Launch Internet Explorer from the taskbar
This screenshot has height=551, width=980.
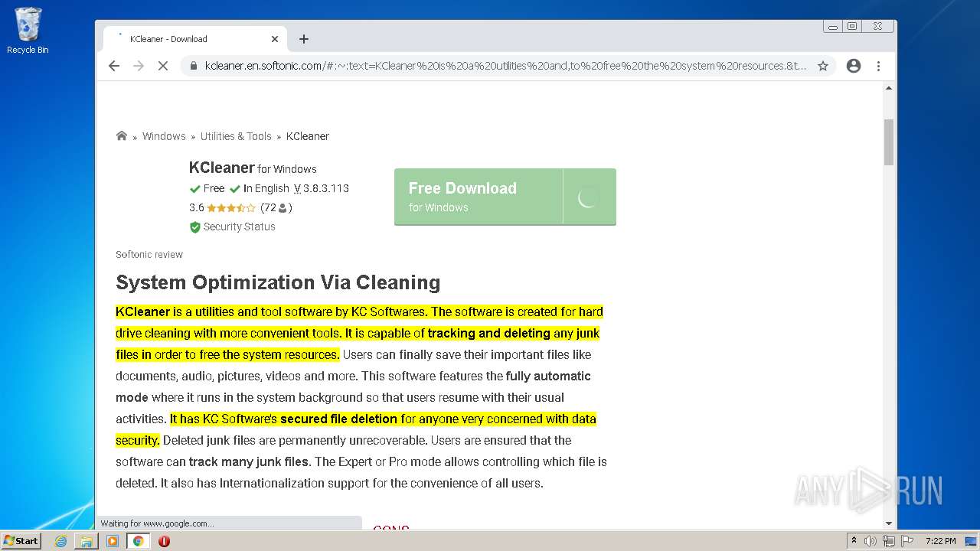60,541
